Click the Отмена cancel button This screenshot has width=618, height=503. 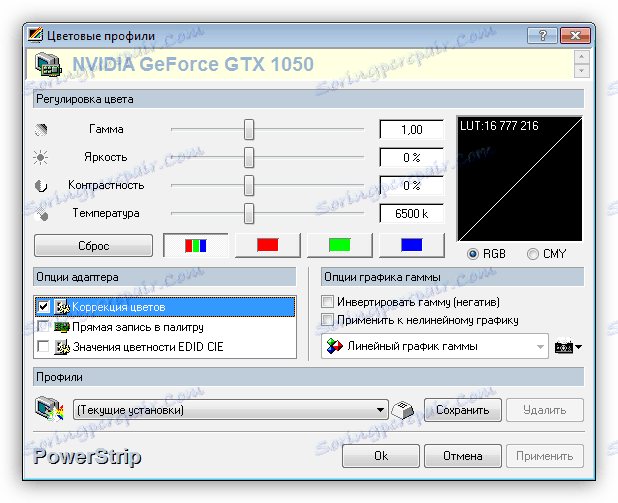[463, 456]
